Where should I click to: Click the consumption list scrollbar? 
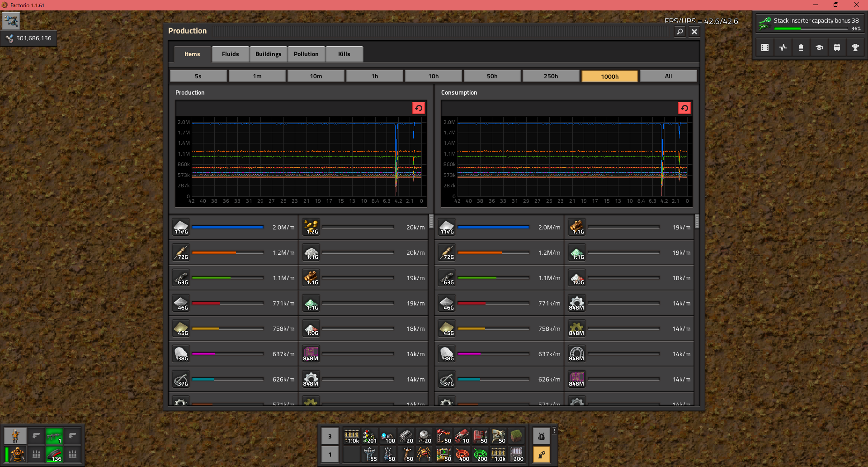click(697, 221)
